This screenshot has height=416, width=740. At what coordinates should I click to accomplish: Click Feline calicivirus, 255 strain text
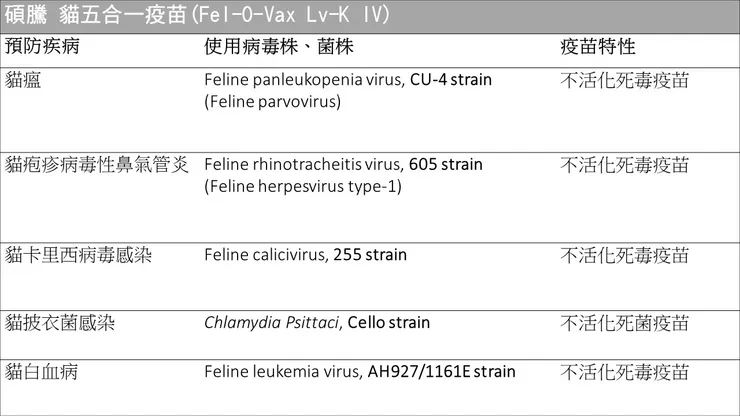[x=305, y=255]
